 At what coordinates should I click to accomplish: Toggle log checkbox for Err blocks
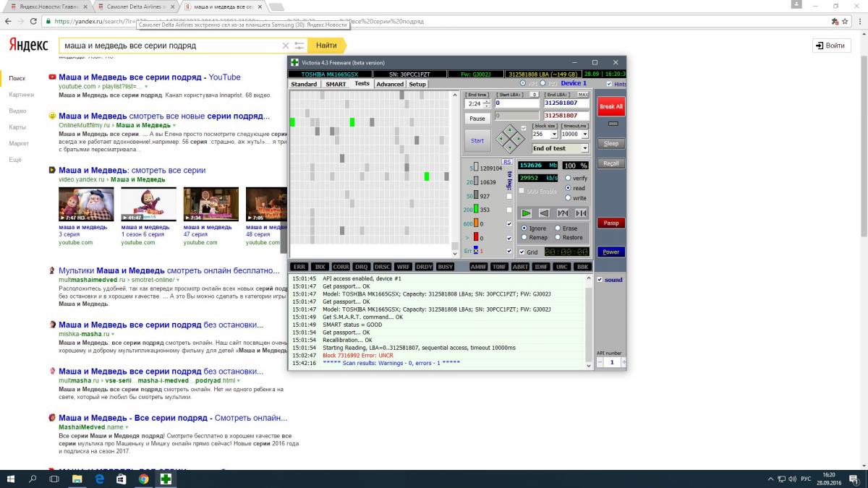[x=509, y=252]
